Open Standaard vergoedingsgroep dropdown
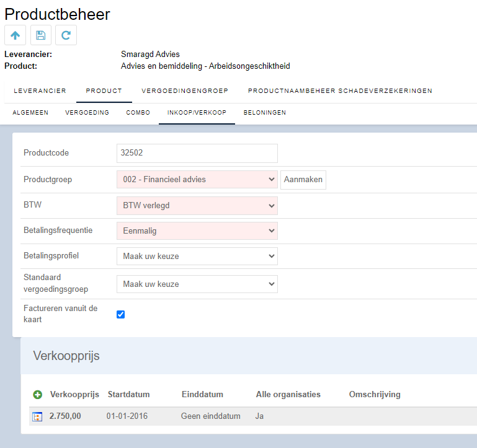Viewport: 477px width, 448px height. pyautogui.click(x=197, y=284)
